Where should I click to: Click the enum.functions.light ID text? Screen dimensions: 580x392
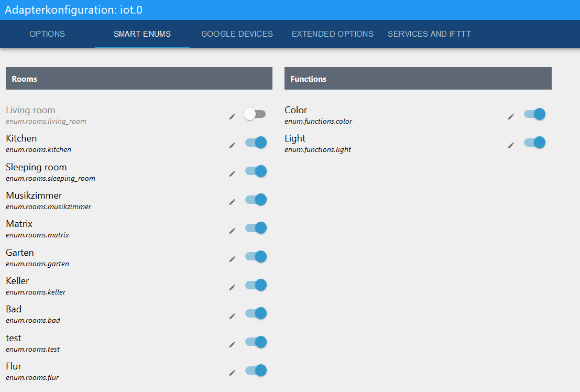pyautogui.click(x=318, y=150)
